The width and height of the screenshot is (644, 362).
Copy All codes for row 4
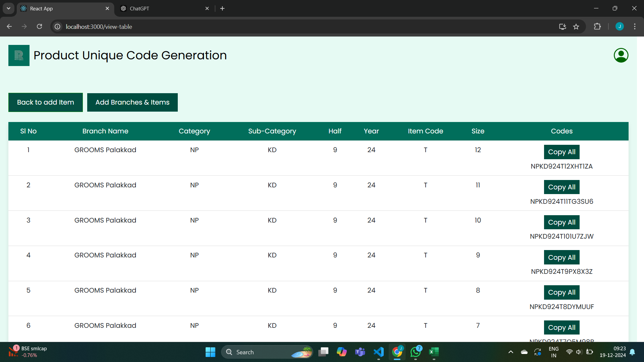pos(561,257)
